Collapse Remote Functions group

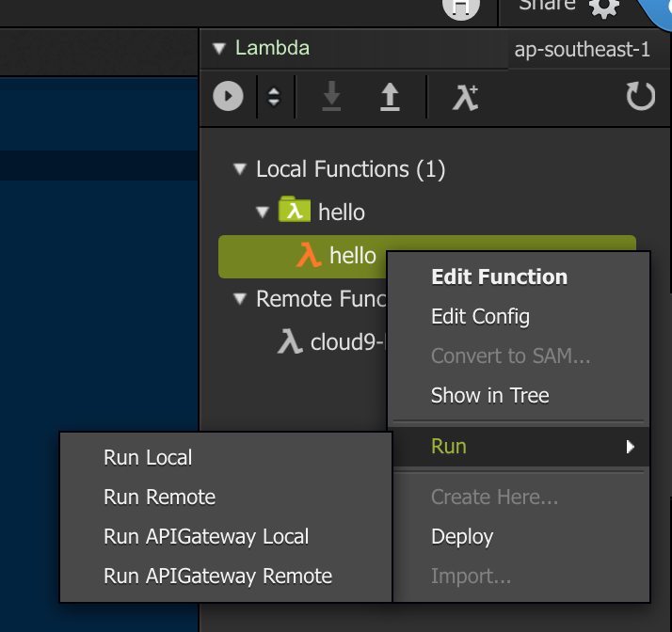pos(240,298)
